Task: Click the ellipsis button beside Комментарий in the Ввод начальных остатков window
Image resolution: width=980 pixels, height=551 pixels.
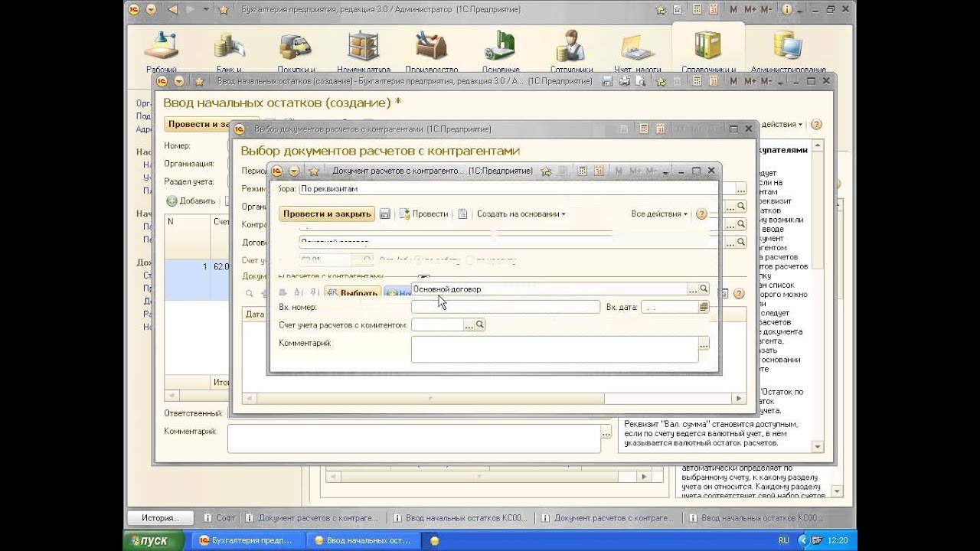Action: (606, 433)
